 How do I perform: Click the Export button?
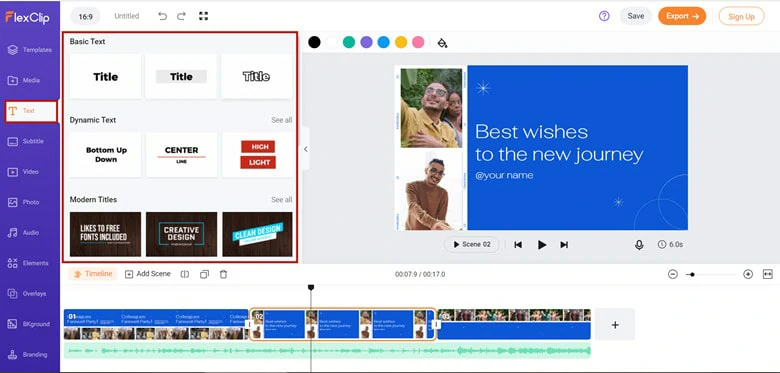[682, 16]
